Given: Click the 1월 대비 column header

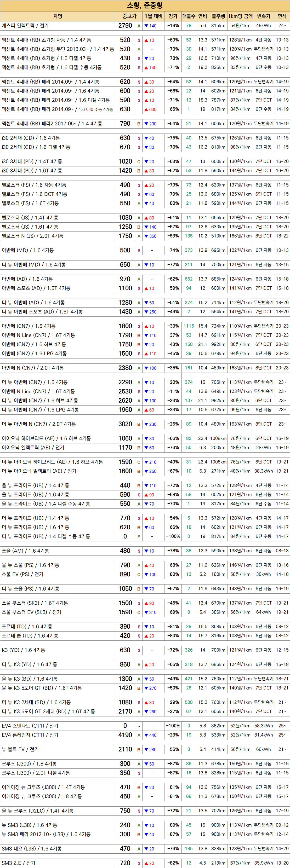Looking at the screenshot, I should click(x=153, y=16).
